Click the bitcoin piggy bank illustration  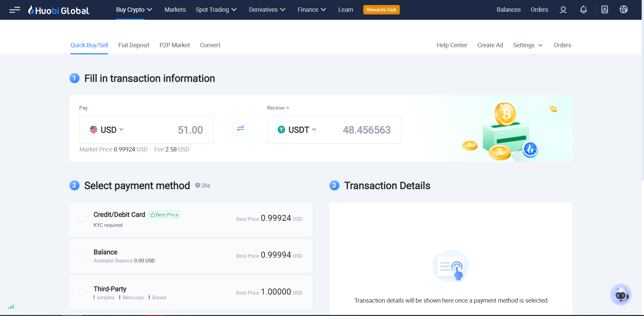click(x=506, y=131)
